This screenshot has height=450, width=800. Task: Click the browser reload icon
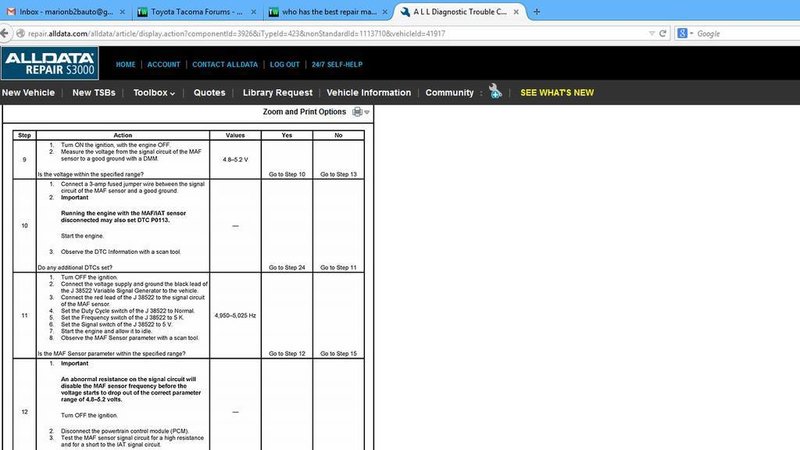pos(663,34)
